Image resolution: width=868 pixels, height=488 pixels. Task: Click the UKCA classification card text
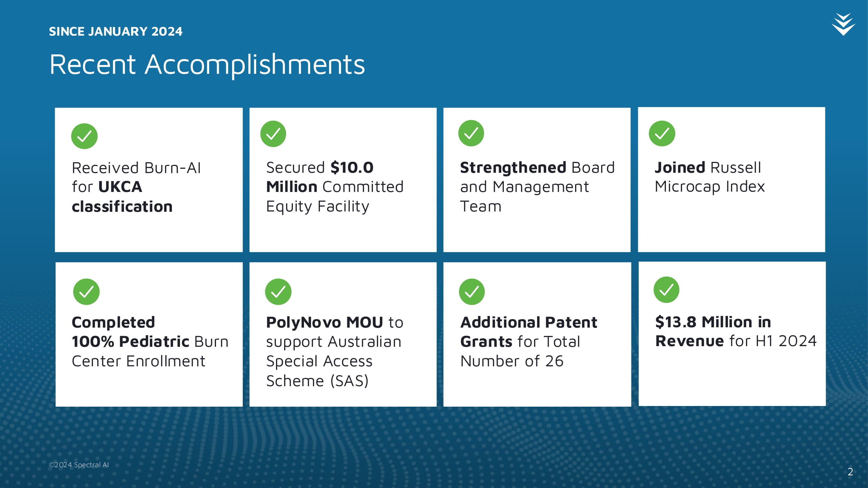pos(136,187)
